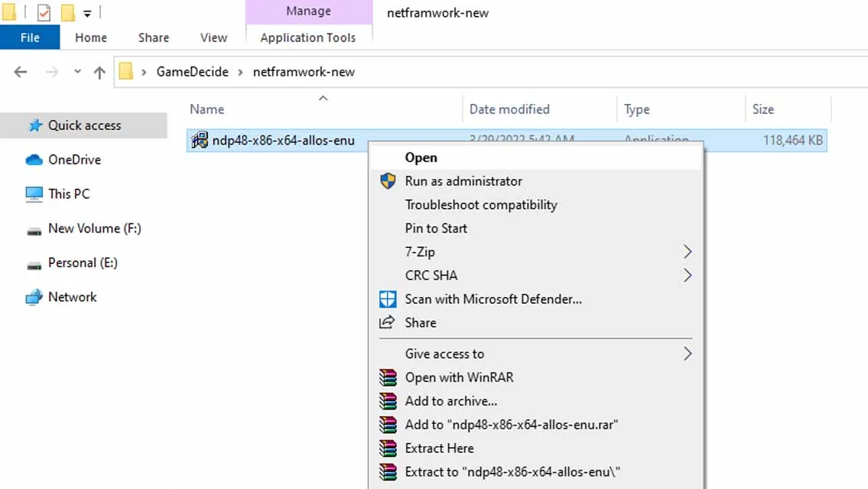The height and width of the screenshot is (489, 868).
Task: Select the Manage contextual tab
Action: [x=308, y=11]
